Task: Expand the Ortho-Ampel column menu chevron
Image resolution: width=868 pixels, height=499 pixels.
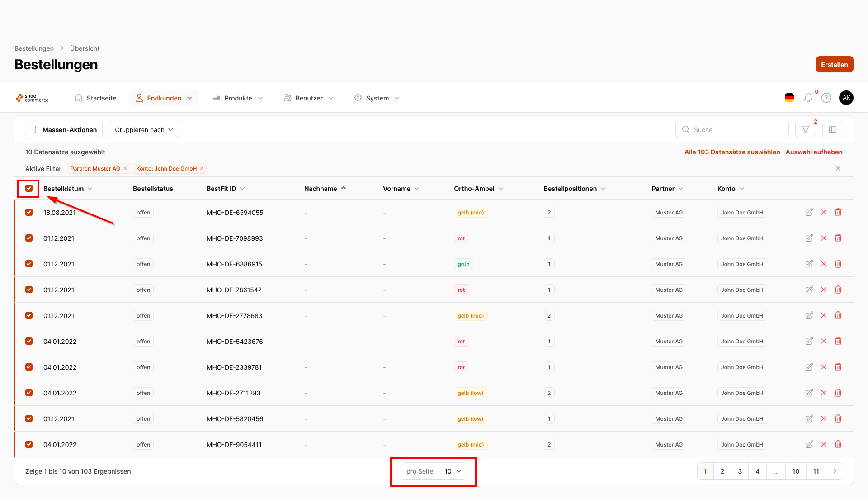Action: point(501,189)
